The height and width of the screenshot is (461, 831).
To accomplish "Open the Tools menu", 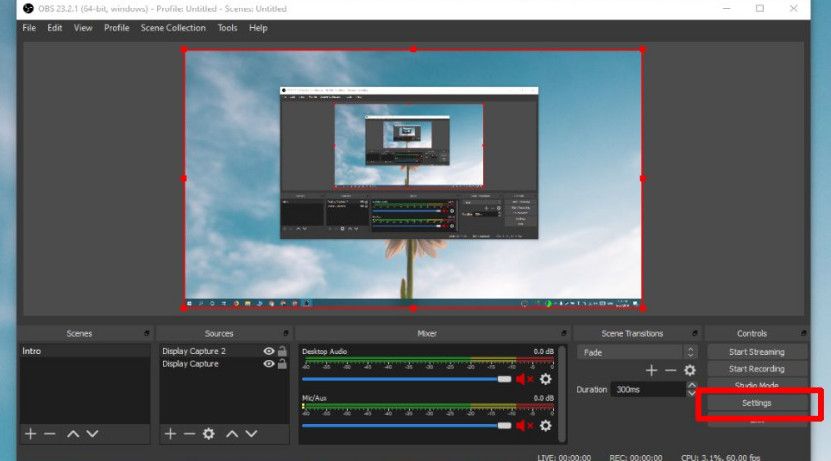I will (x=227, y=28).
